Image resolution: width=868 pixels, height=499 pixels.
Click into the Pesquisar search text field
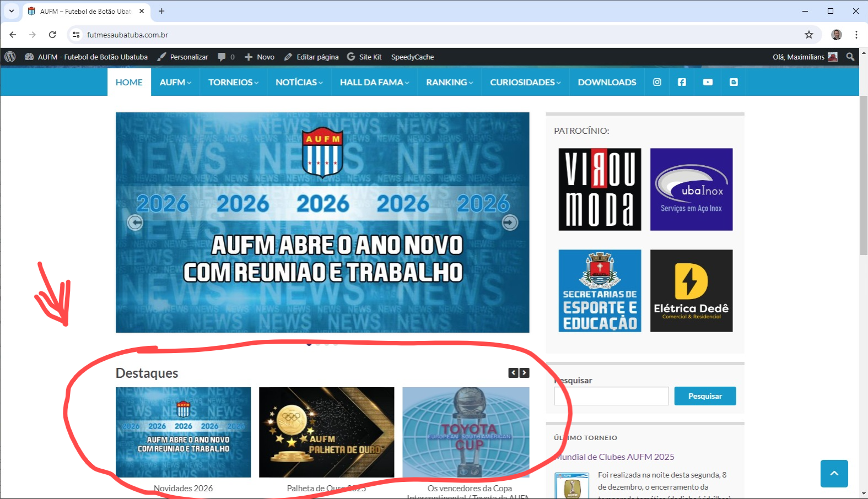pyautogui.click(x=611, y=396)
